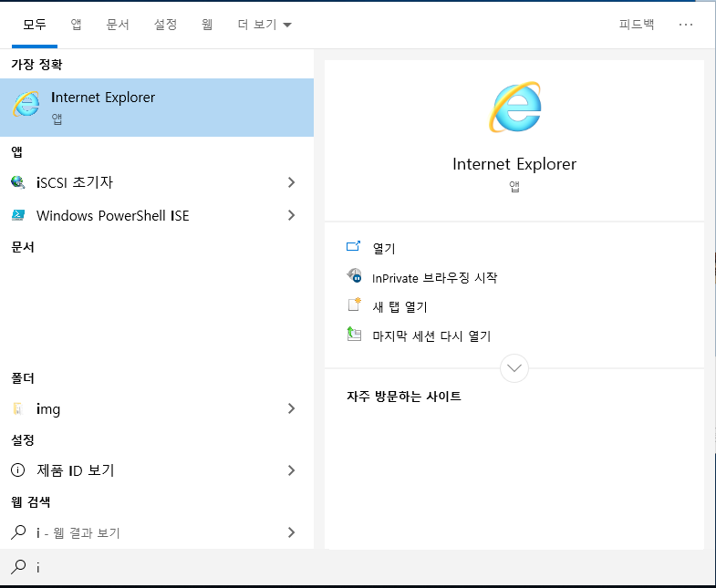Click the 마지막 세션 다시 열기 icon
The width and height of the screenshot is (716, 588).
[x=355, y=335]
